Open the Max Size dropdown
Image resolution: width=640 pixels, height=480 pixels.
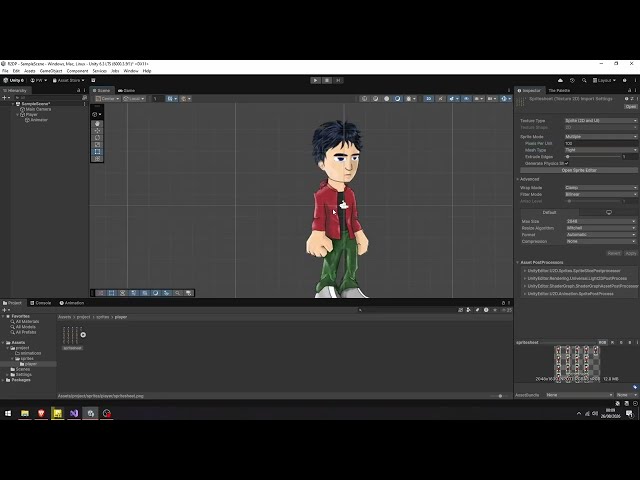(601, 221)
